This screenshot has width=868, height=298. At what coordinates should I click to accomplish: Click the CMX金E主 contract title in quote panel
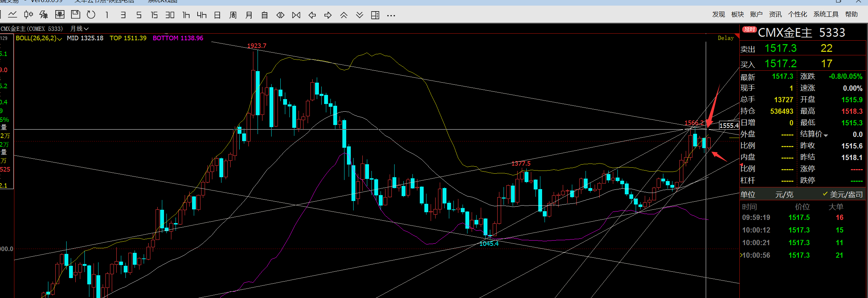click(x=785, y=33)
